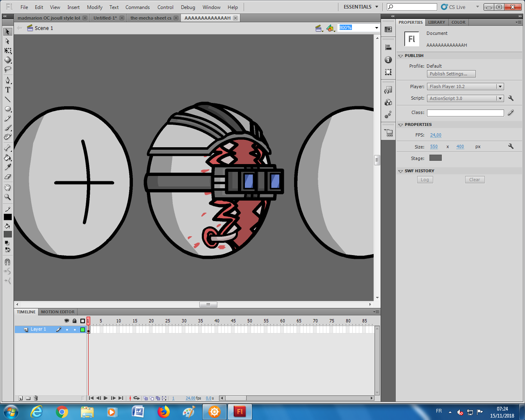Click the pencil icon beside Class field
The image size is (525, 420).
click(511, 112)
